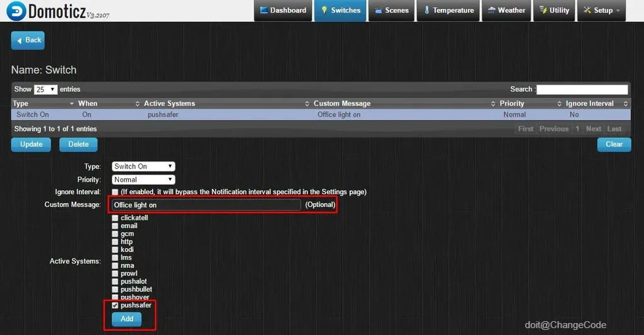The image size is (644, 335).
Task: Click the Clear button
Action: point(614,145)
